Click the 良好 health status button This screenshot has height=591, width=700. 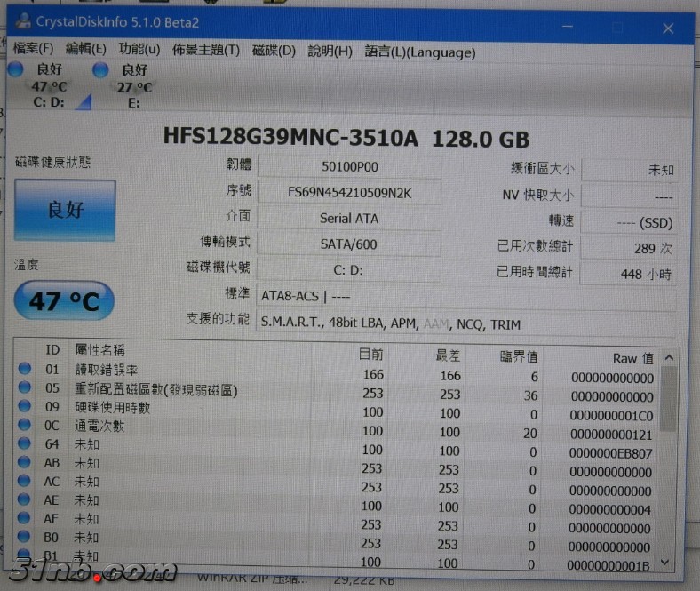coord(65,210)
